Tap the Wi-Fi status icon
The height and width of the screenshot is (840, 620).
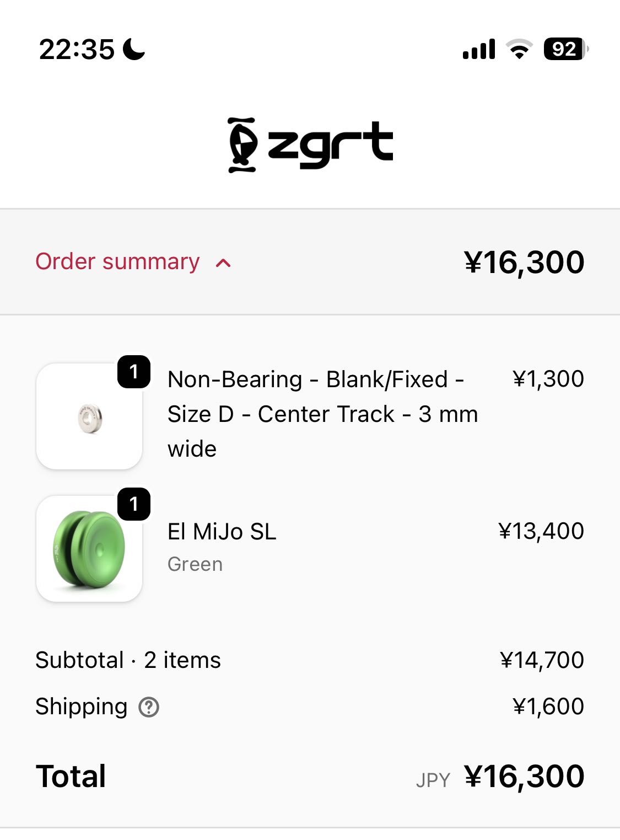[x=519, y=50]
